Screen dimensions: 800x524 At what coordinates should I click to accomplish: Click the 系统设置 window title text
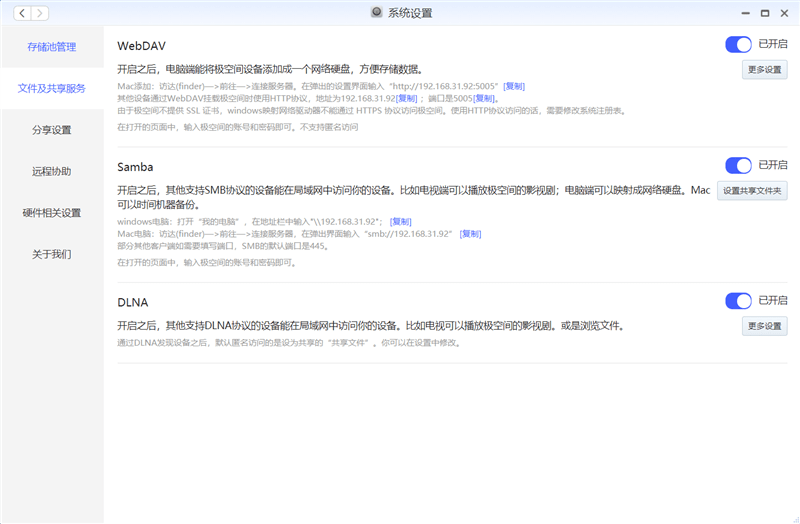click(x=410, y=13)
